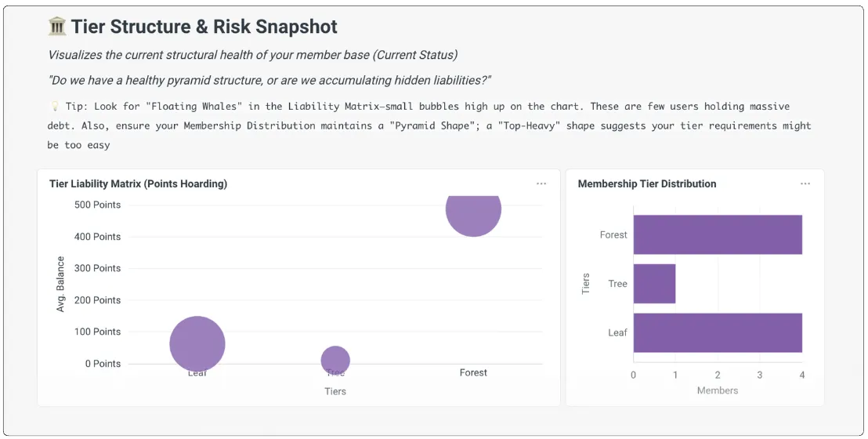Click the Forest label beside the bar chart
The image size is (868, 439).
(613, 234)
